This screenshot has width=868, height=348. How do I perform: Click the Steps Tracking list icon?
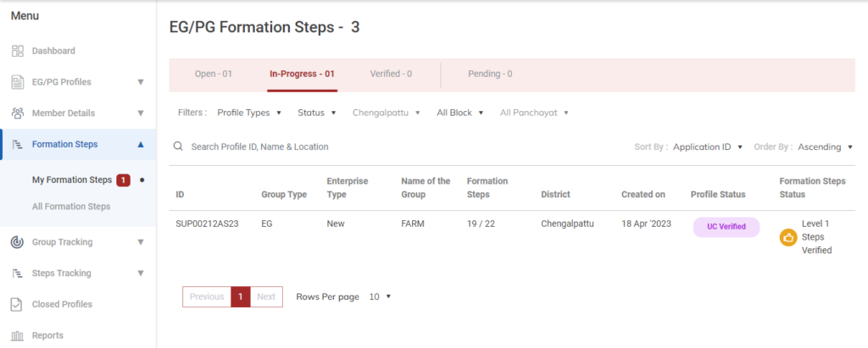17,273
